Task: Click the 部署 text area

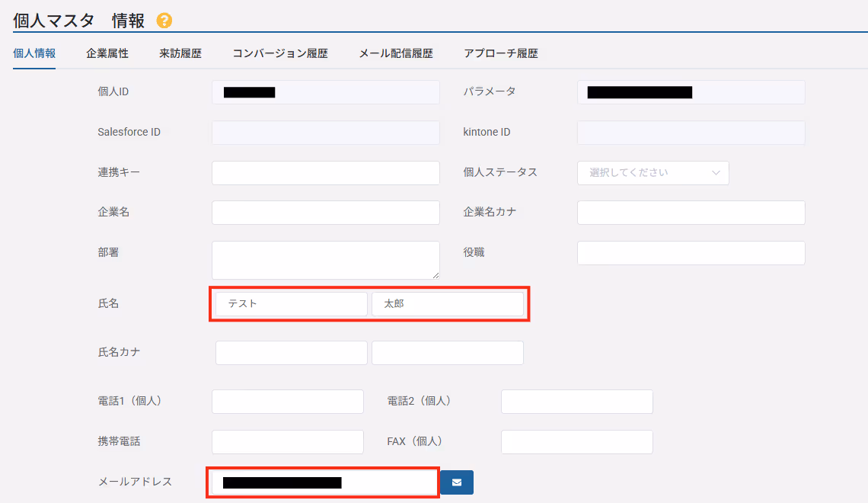Action: point(326,260)
